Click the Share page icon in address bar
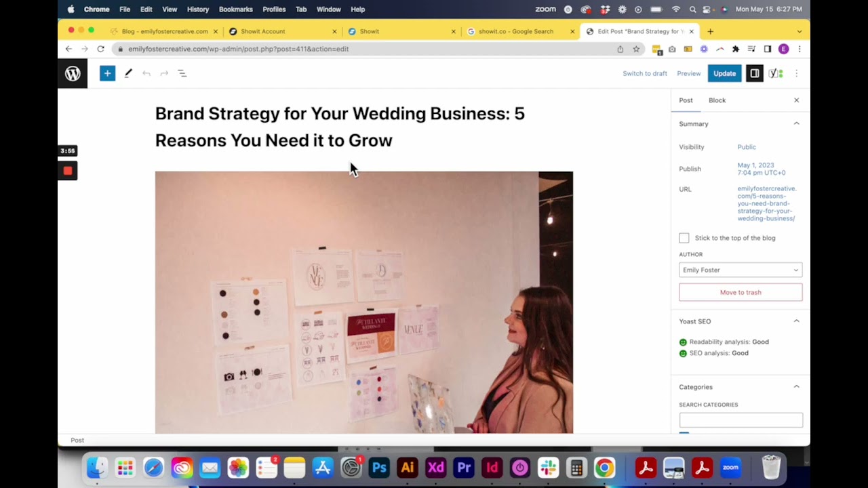The width and height of the screenshot is (868, 488). coord(620,49)
